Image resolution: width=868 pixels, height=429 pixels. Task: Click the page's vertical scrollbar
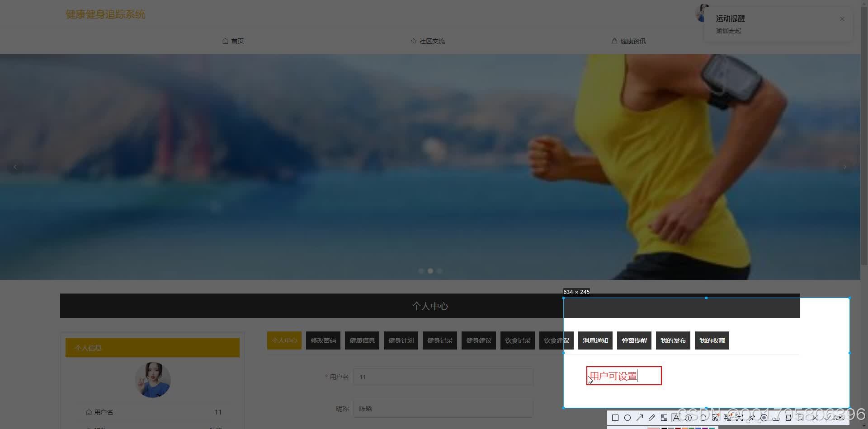864,135
